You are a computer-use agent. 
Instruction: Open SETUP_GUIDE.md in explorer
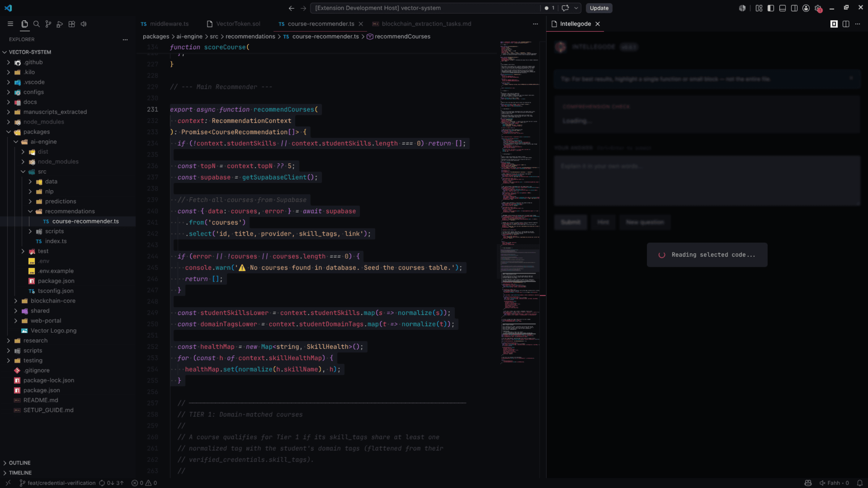[48, 410]
